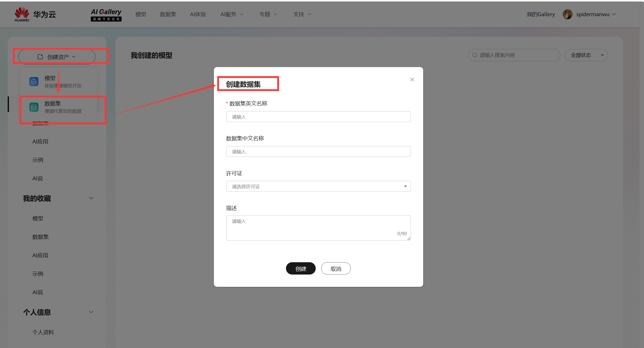This screenshot has height=348, width=644.
Task: Close the create dataset dialog
Action: [412, 79]
